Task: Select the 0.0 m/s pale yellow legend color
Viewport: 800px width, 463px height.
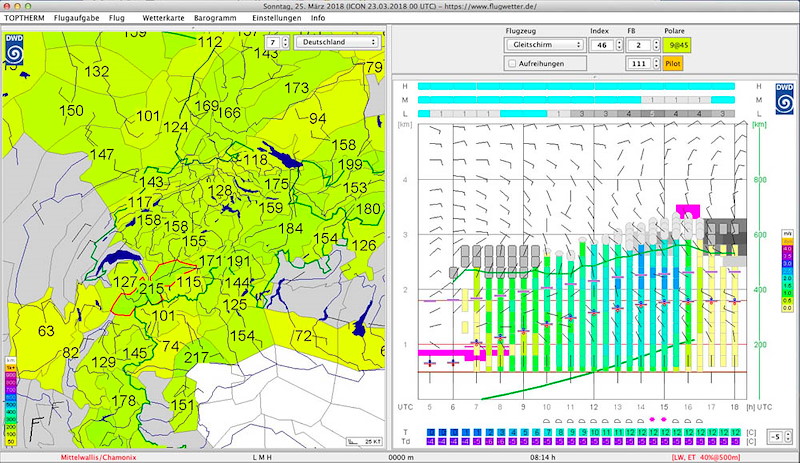Action: pyautogui.click(x=787, y=308)
